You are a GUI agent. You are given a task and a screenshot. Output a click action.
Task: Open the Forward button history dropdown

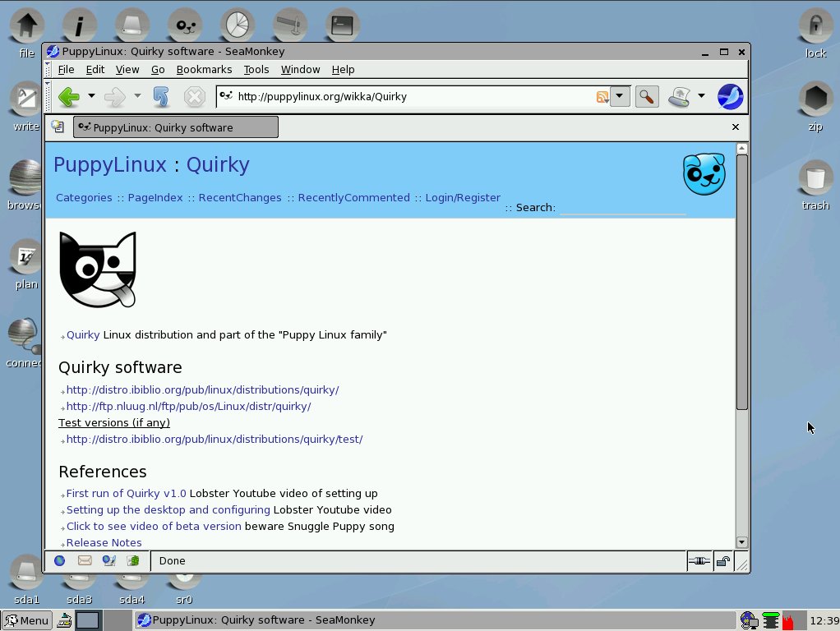(x=138, y=96)
